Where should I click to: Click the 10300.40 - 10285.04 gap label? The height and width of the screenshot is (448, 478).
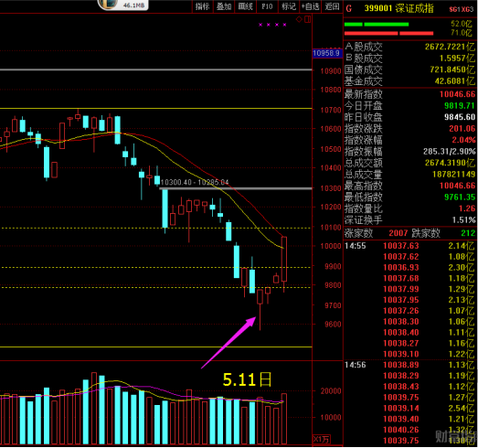(x=195, y=182)
